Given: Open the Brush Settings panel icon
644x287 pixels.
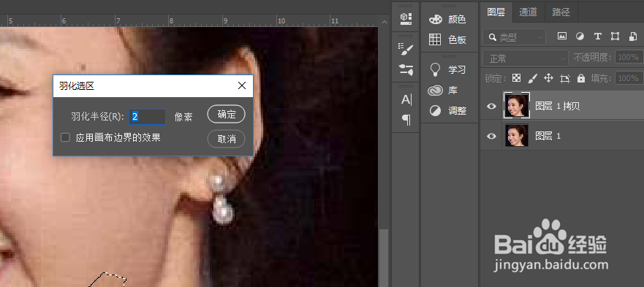Looking at the screenshot, I should coord(406,69).
